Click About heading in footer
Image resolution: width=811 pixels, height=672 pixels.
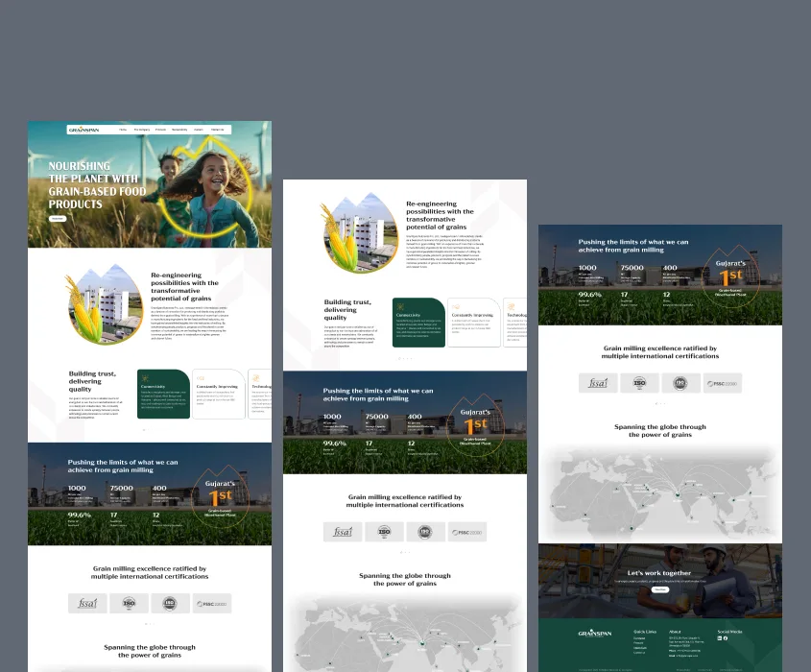pyautogui.click(x=675, y=632)
